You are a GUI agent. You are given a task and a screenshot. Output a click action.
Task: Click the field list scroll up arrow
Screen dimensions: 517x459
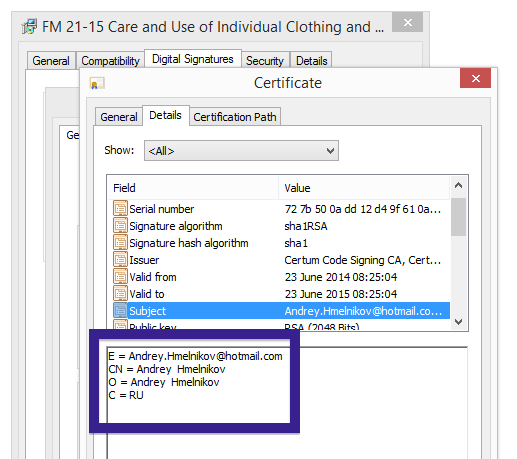click(459, 185)
